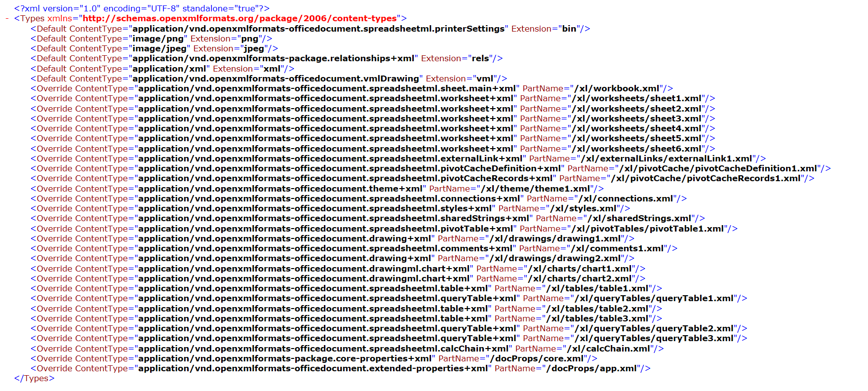The width and height of the screenshot is (868, 391).
Task: Click the sheet2.xml part name
Action: [637, 109]
